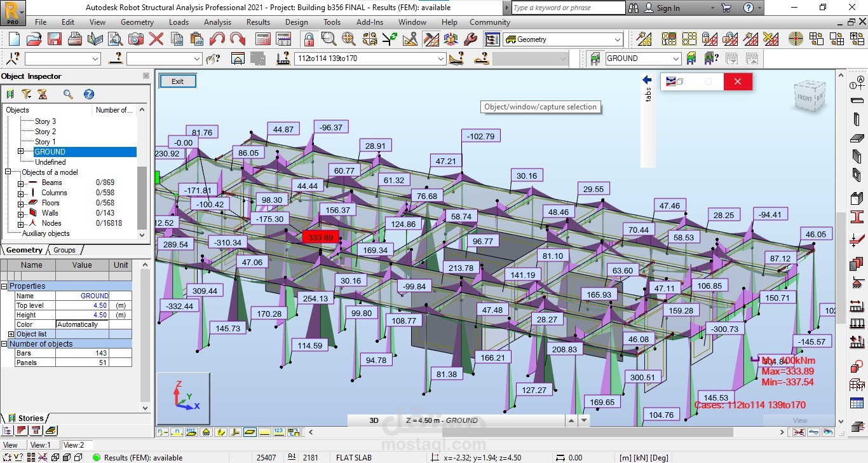Click the Object Inspector help icon

pos(89,94)
